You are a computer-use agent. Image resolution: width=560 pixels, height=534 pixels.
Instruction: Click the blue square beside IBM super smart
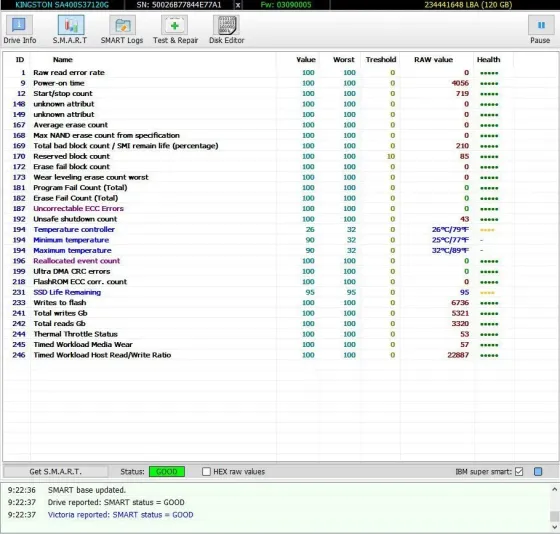point(538,471)
